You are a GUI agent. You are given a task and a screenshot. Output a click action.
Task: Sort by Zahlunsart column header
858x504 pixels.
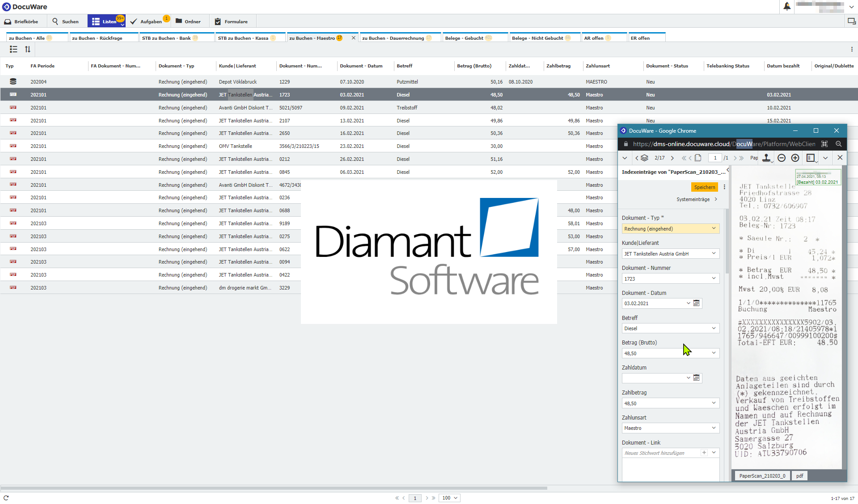coord(598,66)
